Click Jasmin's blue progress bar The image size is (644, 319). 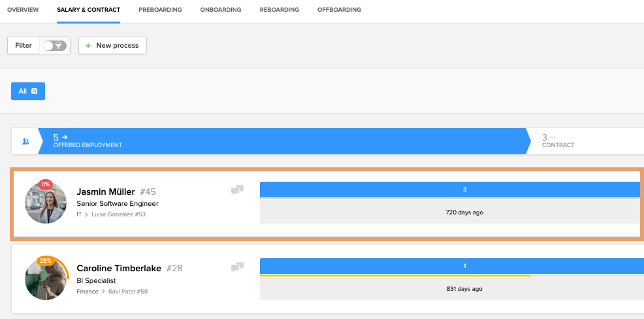(449, 190)
